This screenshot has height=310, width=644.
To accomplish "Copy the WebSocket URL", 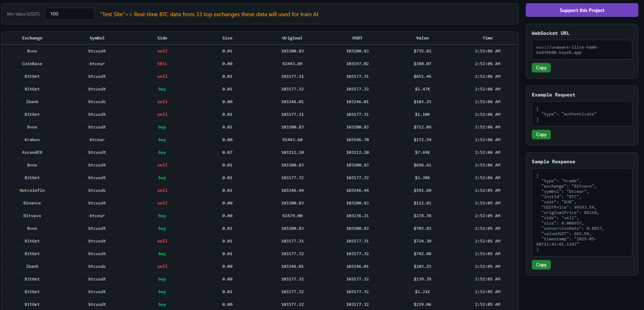I will point(541,68).
